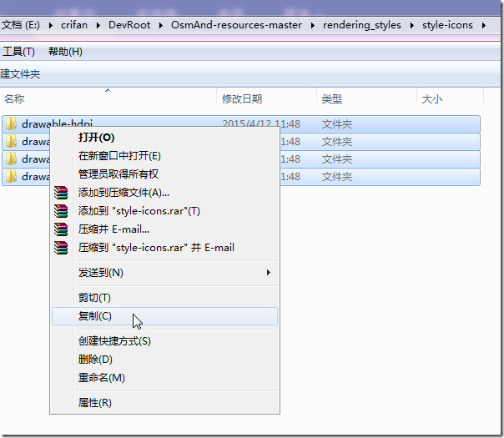Click WinRAR icon beside 添加到压缩文件(A)...
The image size is (504, 438).
pos(61,193)
